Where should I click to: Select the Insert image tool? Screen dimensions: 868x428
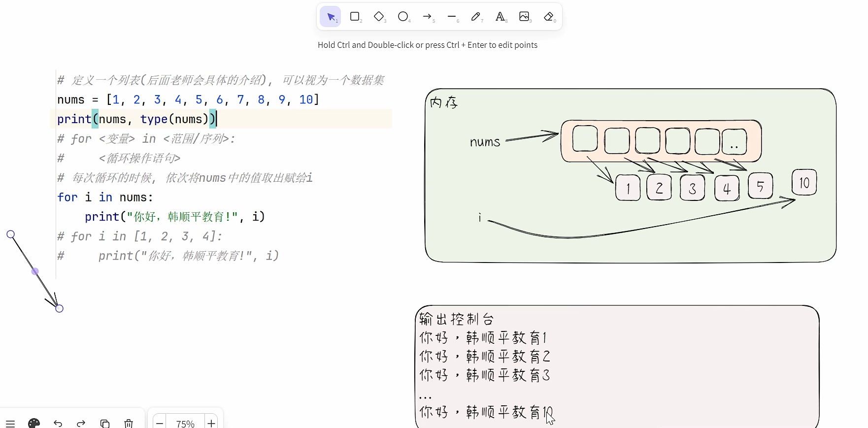pyautogui.click(x=524, y=17)
